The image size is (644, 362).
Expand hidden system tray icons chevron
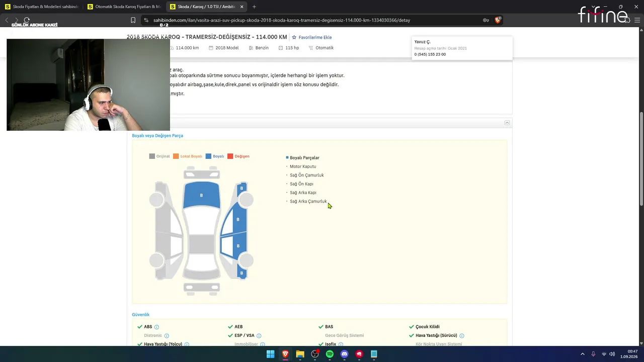pyautogui.click(x=583, y=354)
